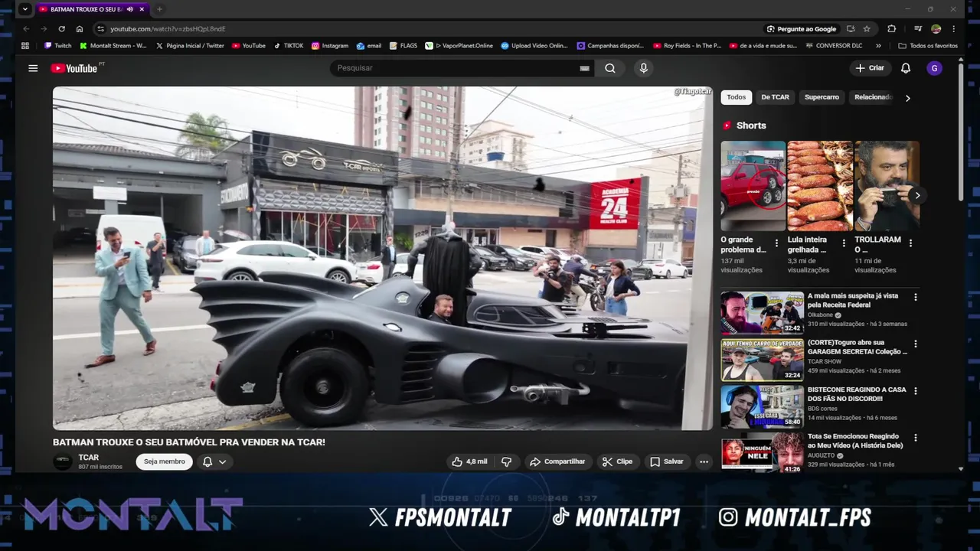Image resolution: width=980 pixels, height=551 pixels.
Task: Select the 'Relacionado' filter chip
Action: [873, 97]
